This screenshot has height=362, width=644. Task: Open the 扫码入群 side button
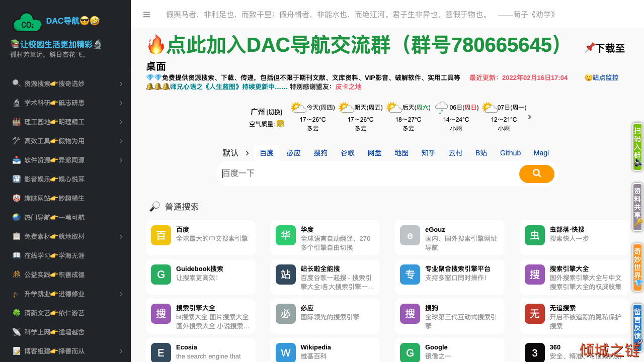point(637,147)
